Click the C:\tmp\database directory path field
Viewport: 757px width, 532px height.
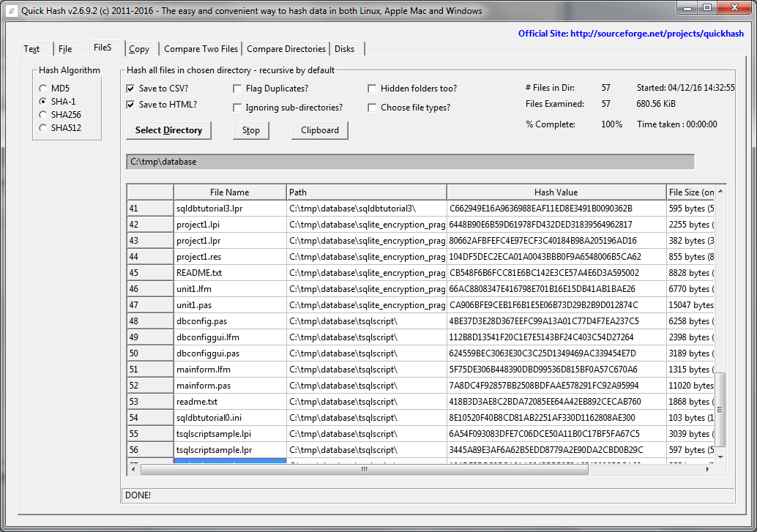coord(410,162)
